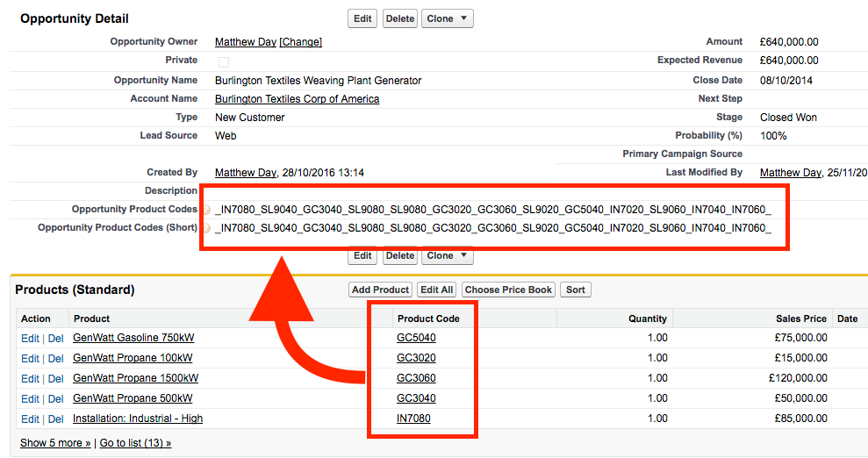Click the [Change] owner link
The image size is (868, 458).
[300, 42]
